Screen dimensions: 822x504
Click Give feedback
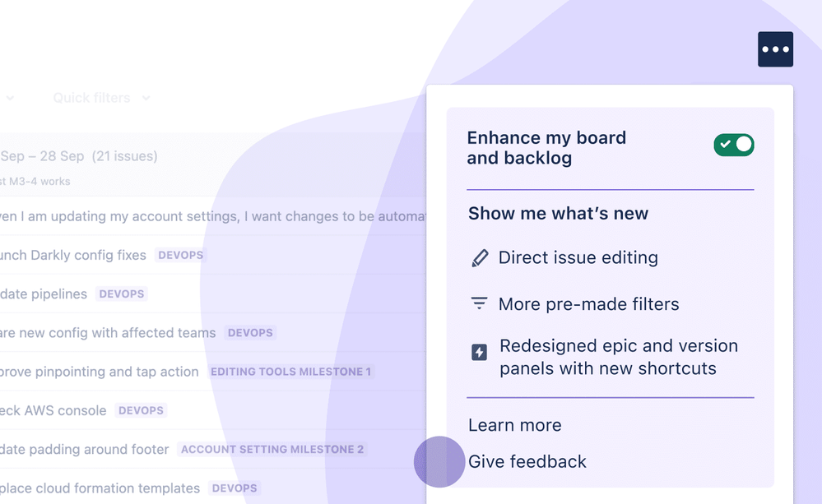(527, 462)
